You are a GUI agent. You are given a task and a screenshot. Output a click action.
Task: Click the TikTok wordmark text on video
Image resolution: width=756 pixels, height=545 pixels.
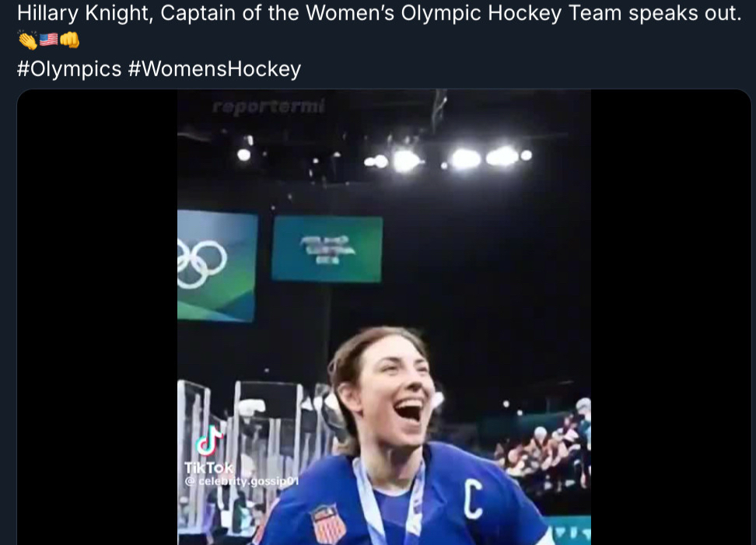tap(208, 467)
